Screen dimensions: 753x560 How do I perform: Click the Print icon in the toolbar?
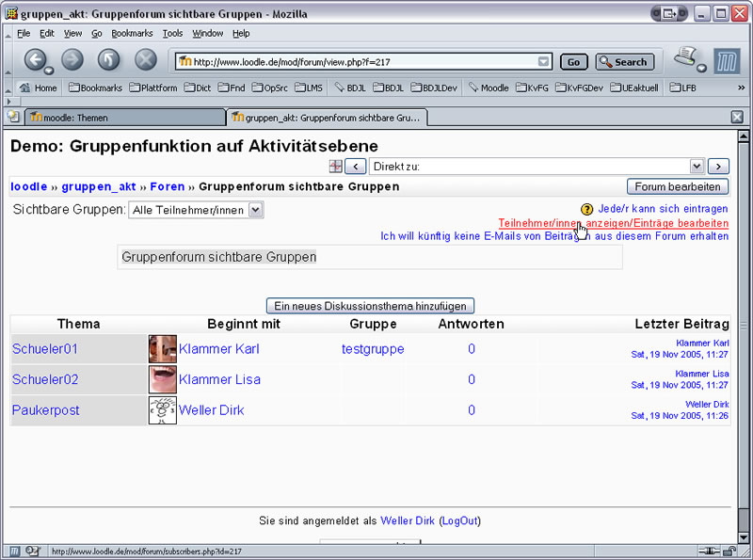pos(685,58)
